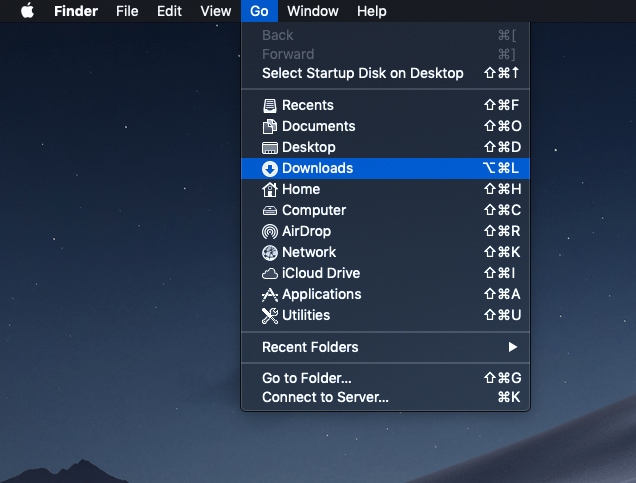This screenshot has width=636, height=483.
Task: Click the Applications A-shaped icon
Action: [269, 295]
